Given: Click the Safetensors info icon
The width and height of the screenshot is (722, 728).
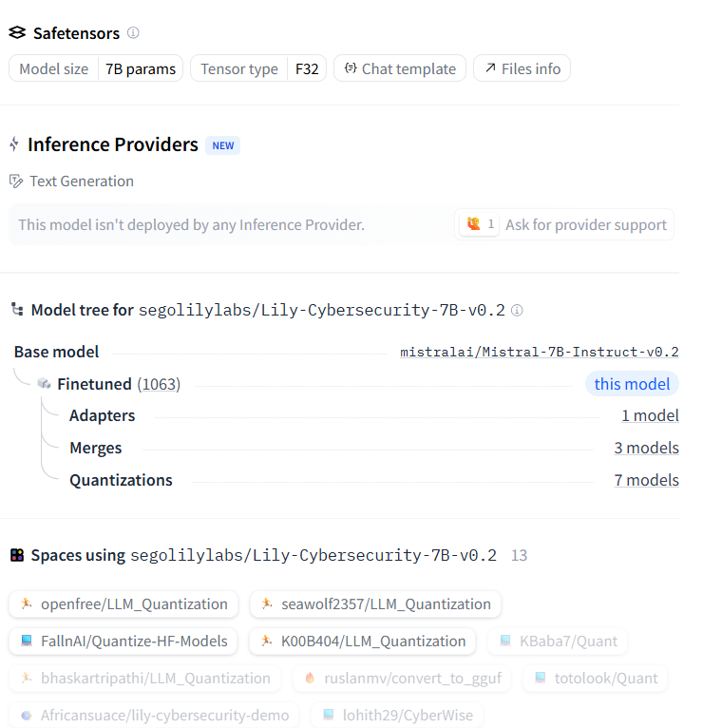Looking at the screenshot, I should click(133, 33).
